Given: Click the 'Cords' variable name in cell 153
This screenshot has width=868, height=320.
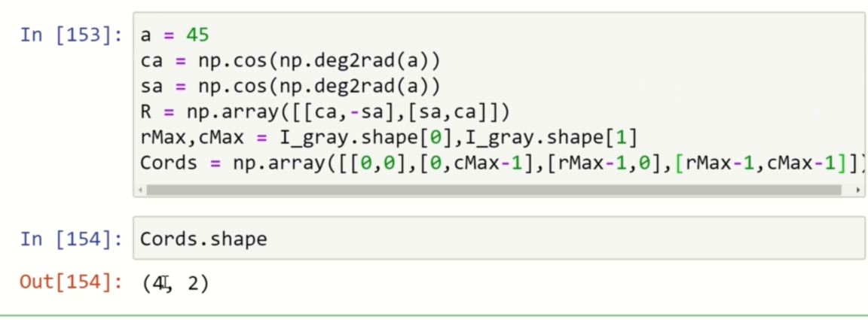Looking at the screenshot, I should [169, 163].
